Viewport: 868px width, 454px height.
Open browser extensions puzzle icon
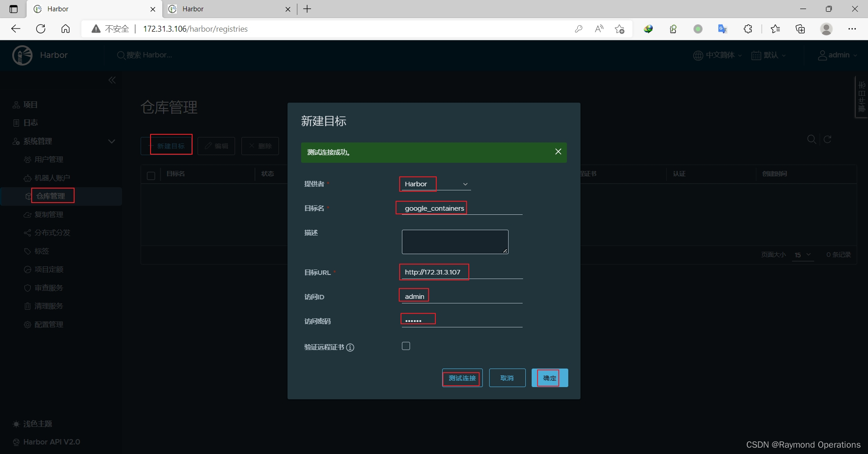(x=748, y=29)
